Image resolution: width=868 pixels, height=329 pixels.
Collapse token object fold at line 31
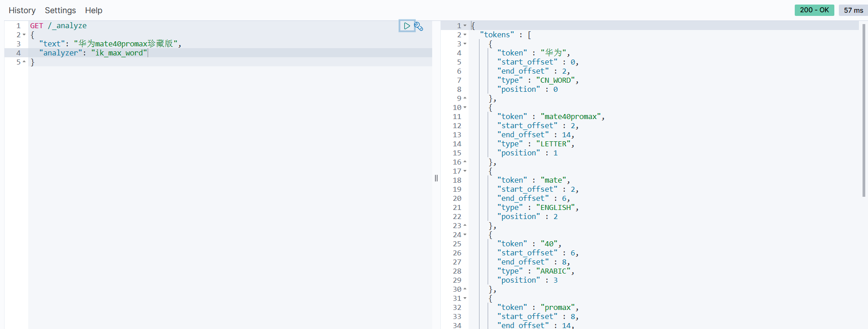(x=465, y=299)
